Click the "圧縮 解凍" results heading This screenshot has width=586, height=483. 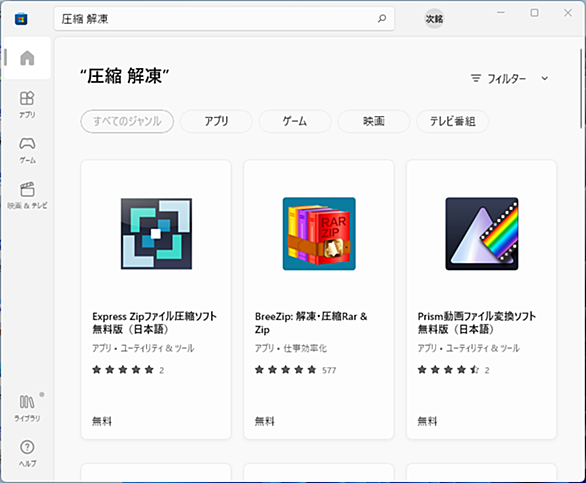pyautogui.click(x=124, y=76)
